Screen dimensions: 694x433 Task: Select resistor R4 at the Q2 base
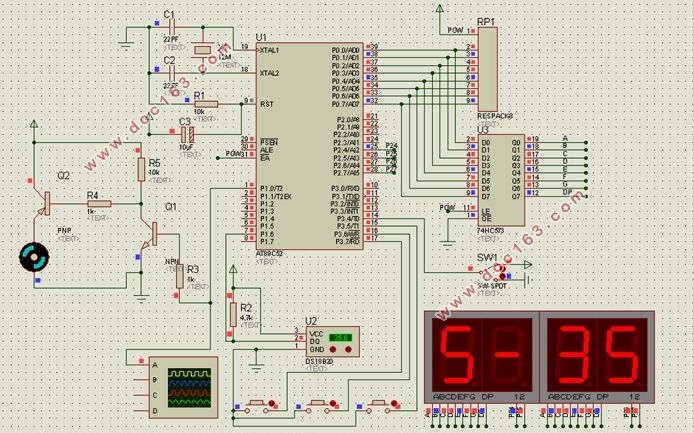tap(98, 204)
